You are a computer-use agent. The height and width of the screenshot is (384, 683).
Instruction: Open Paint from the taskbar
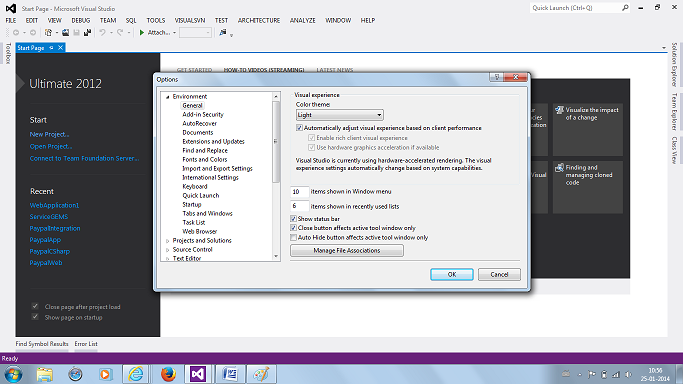[261, 374]
